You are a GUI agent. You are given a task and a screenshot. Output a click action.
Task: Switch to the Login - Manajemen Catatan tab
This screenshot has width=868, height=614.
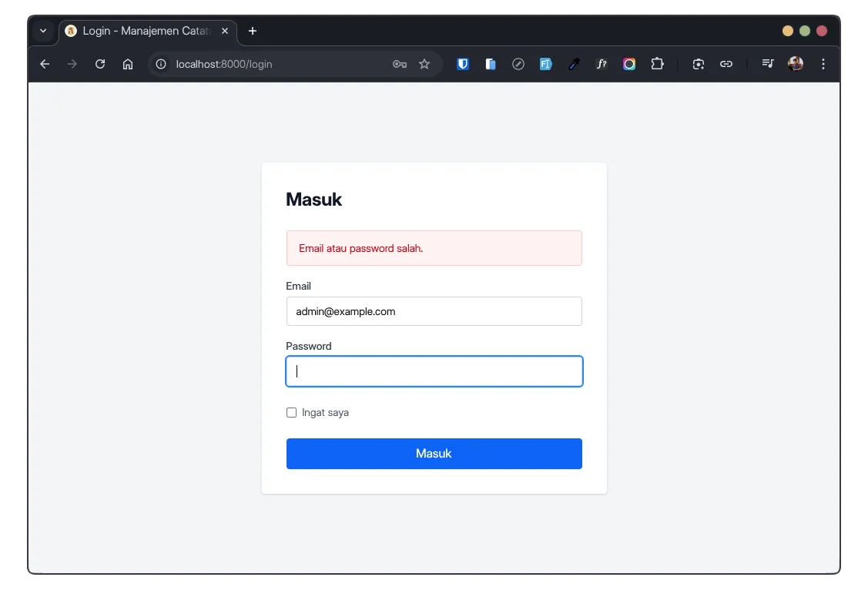[x=146, y=31]
